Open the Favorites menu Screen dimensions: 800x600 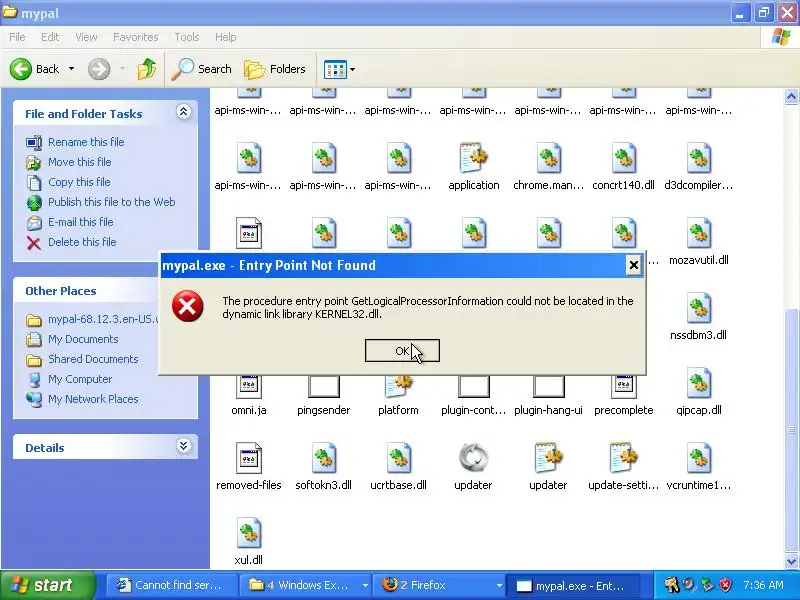[136, 37]
